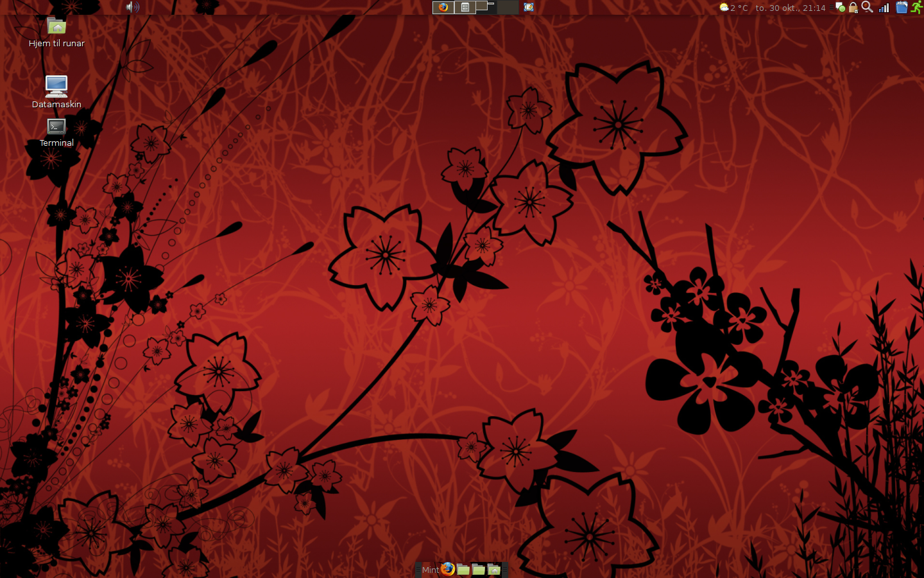Viewport: 924px width, 578px height.
Task: Open the Mint menu in bottom panel
Action: click(430, 570)
